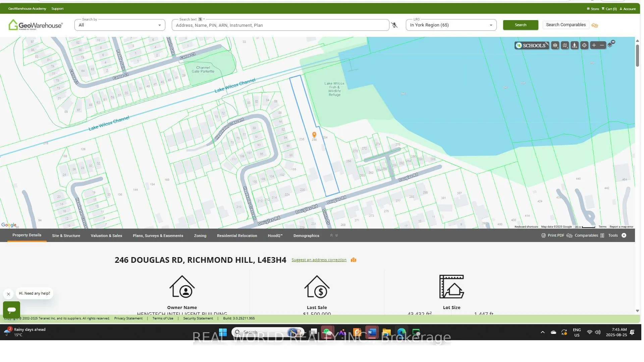Click Search Comparables button
Screen dimensions: 644x362
pyautogui.click(x=566, y=25)
